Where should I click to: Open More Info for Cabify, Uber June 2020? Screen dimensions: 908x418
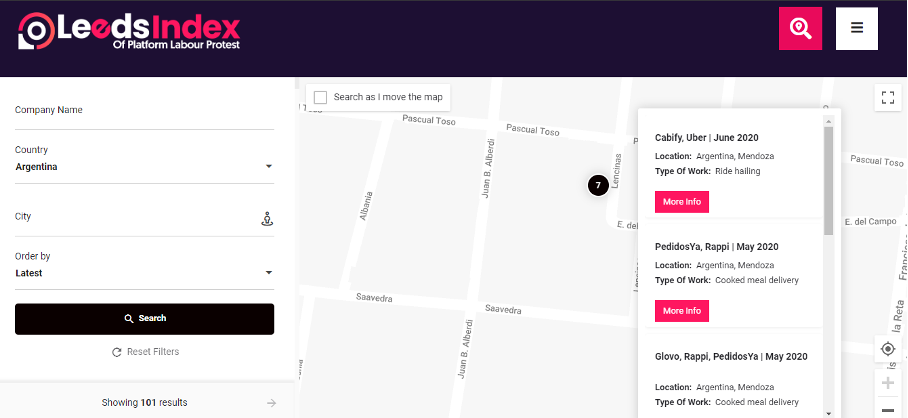click(x=682, y=202)
